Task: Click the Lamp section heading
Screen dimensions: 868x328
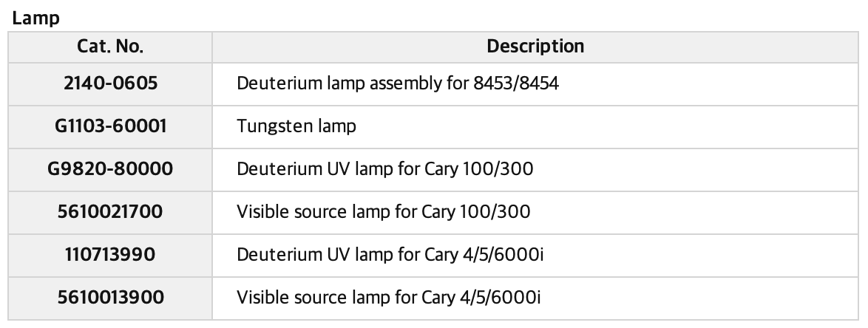Action: [x=36, y=18]
